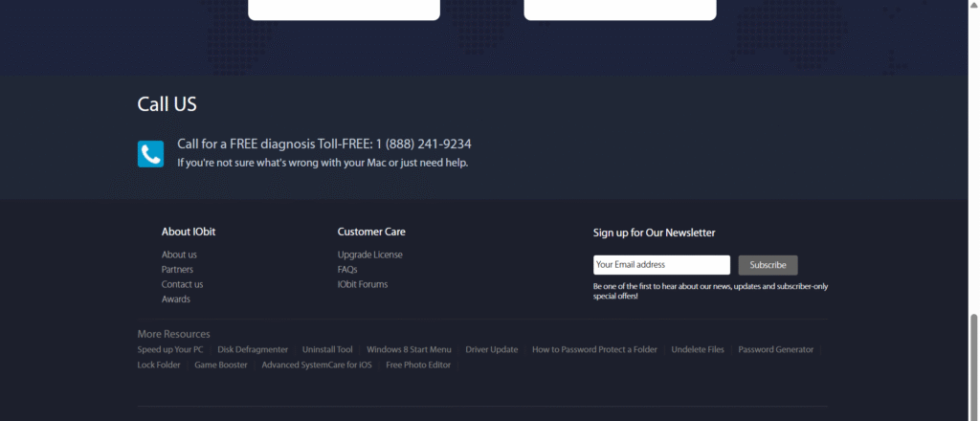Click the Your Email address field

(x=661, y=265)
